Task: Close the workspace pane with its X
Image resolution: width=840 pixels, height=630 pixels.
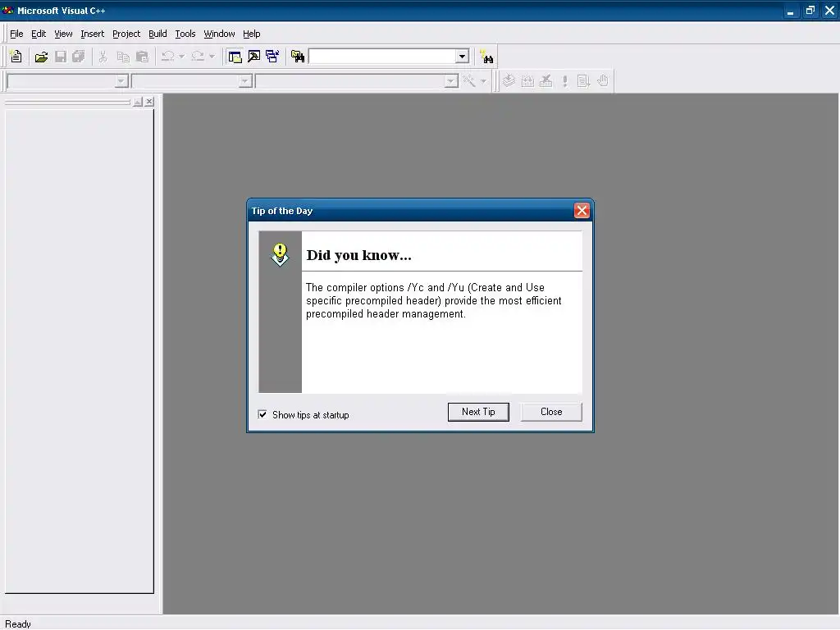Action: coord(149,101)
